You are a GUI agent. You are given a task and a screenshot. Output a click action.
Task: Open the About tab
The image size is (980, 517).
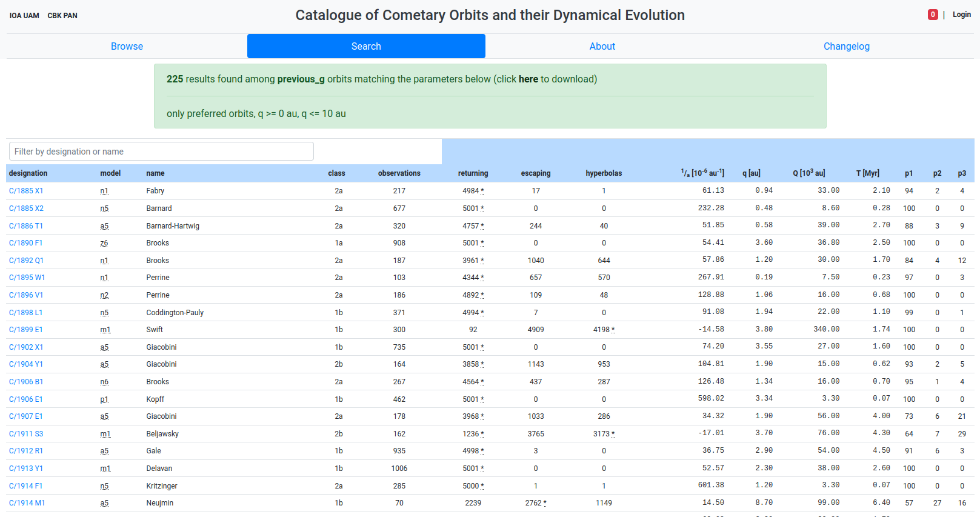tap(602, 46)
